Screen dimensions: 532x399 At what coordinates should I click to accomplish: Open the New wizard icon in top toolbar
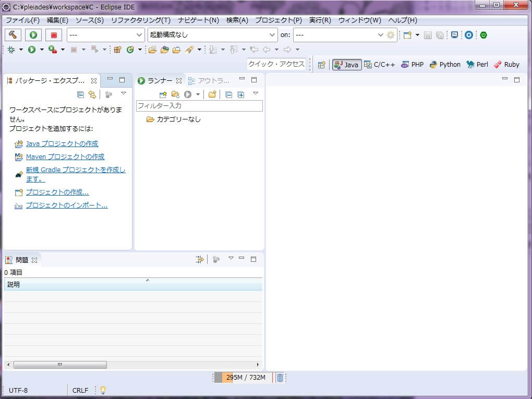407,35
